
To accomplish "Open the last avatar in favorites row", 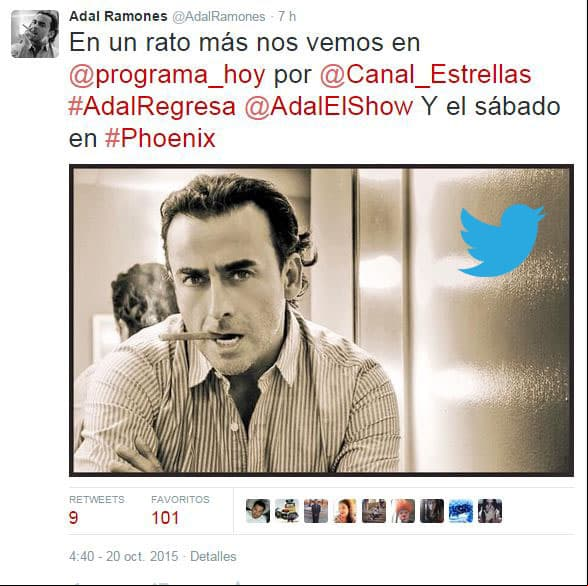I will [490, 511].
